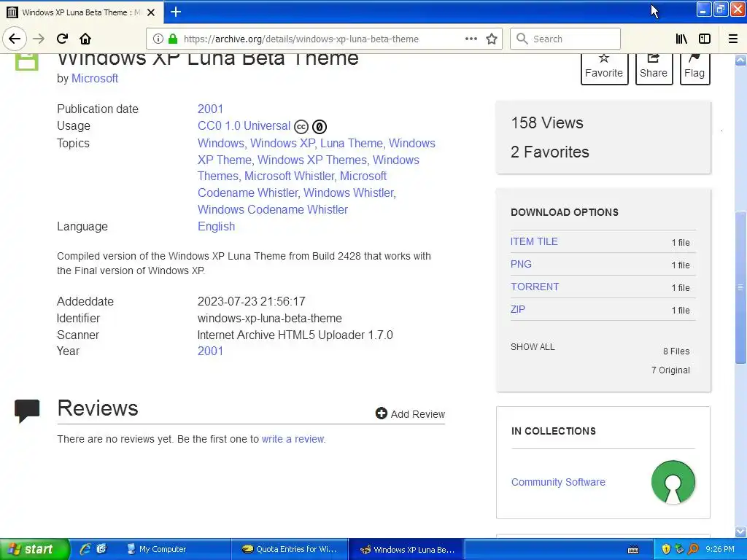This screenshot has height=560, width=747.
Task: Click the 2 Favorites count text
Action: pos(550,152)
